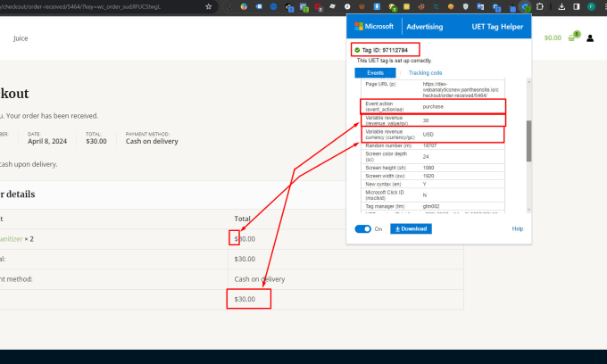Click the events list scrollbar up arrow
Image resolution: width=607 pixels, height=364 pixels.
528,82
